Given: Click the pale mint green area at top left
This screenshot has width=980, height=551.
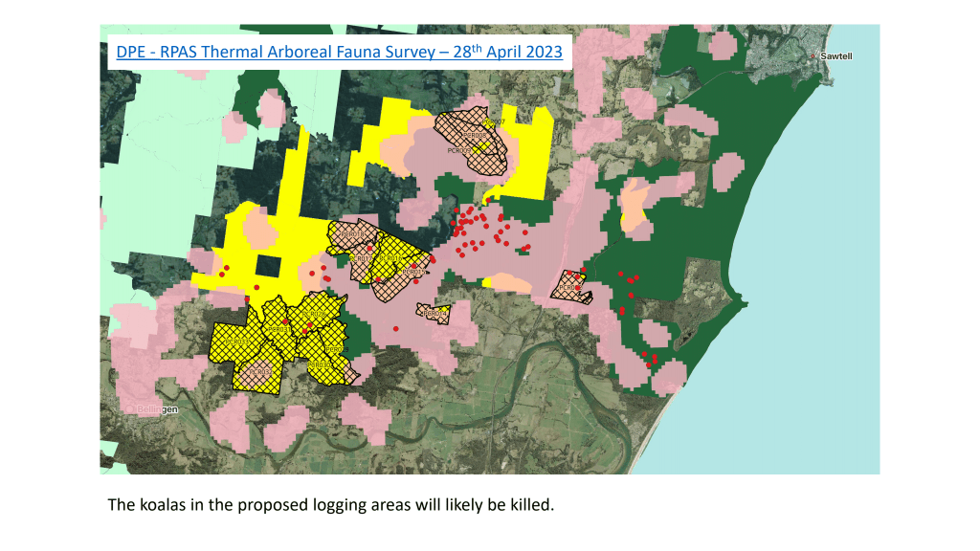Looking at the screenshot, I should [x=163, y=124].
